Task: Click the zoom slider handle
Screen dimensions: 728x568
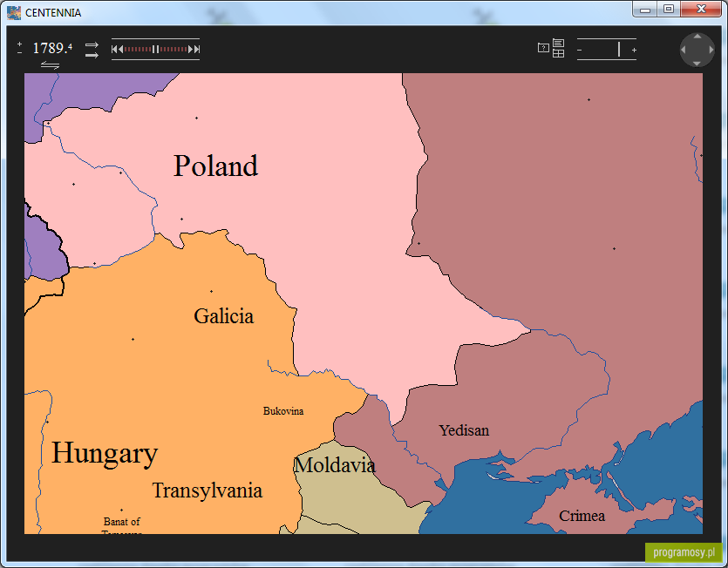Action: tap(619, 49)
